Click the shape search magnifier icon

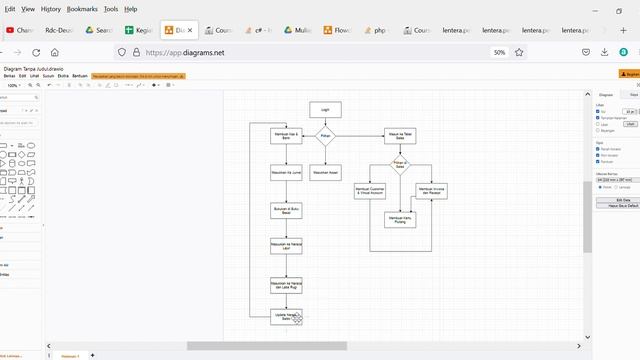point(36,98)
